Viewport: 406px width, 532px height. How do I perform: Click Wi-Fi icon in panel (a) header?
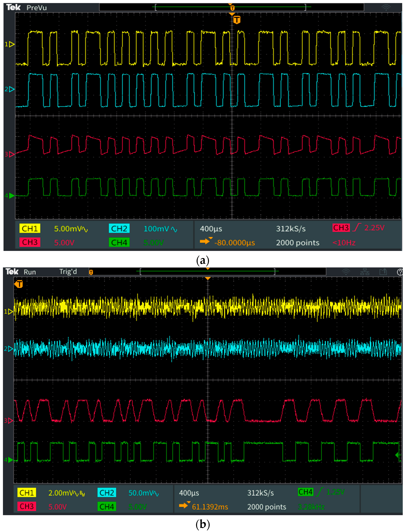point(386,8)
